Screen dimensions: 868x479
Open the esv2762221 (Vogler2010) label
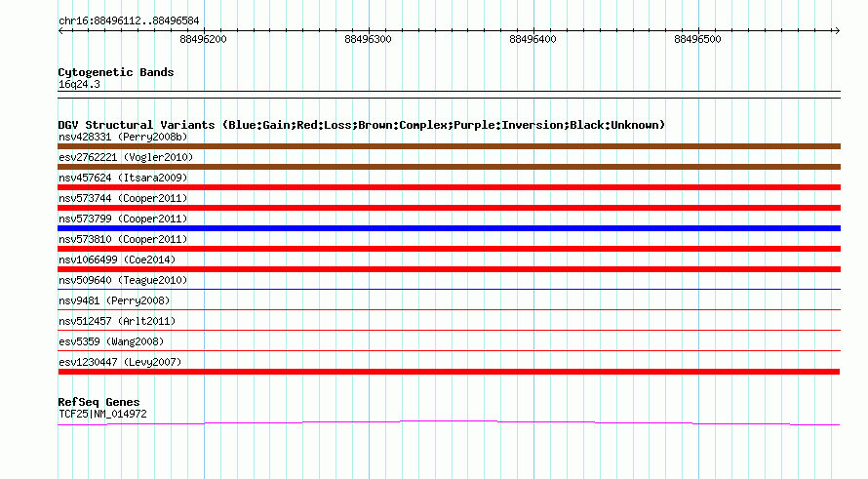tap(126, 157)
